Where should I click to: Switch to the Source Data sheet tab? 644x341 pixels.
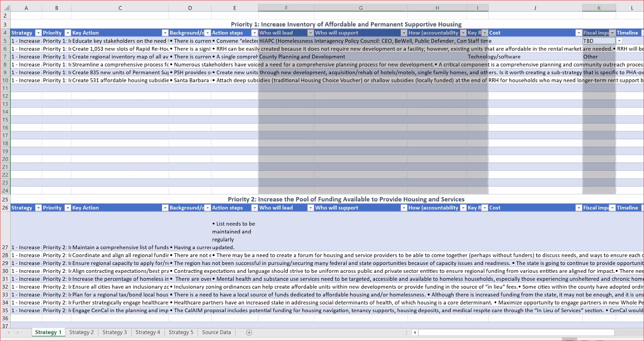point(216,332)
